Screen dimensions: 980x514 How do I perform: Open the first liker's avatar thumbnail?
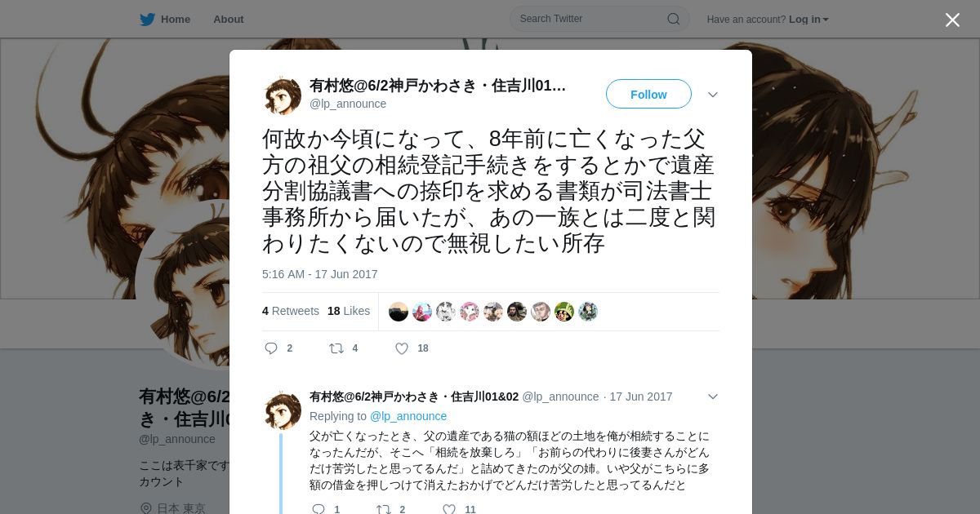(399, 312)
